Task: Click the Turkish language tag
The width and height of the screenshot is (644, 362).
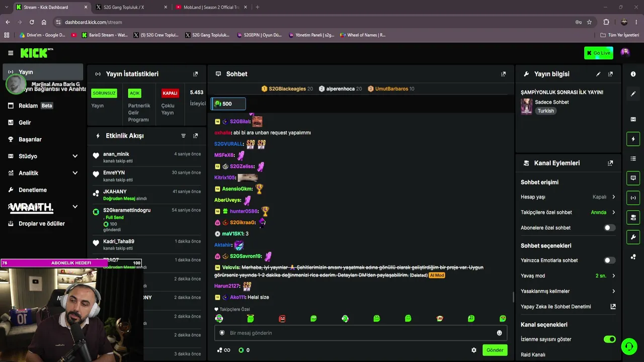Action: pyautogui.click(x=545, y=111)
